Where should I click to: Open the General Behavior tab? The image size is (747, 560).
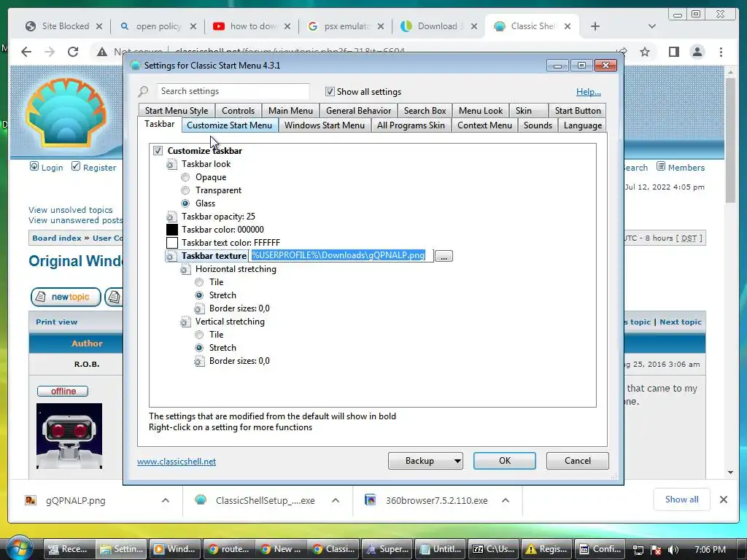358,111
